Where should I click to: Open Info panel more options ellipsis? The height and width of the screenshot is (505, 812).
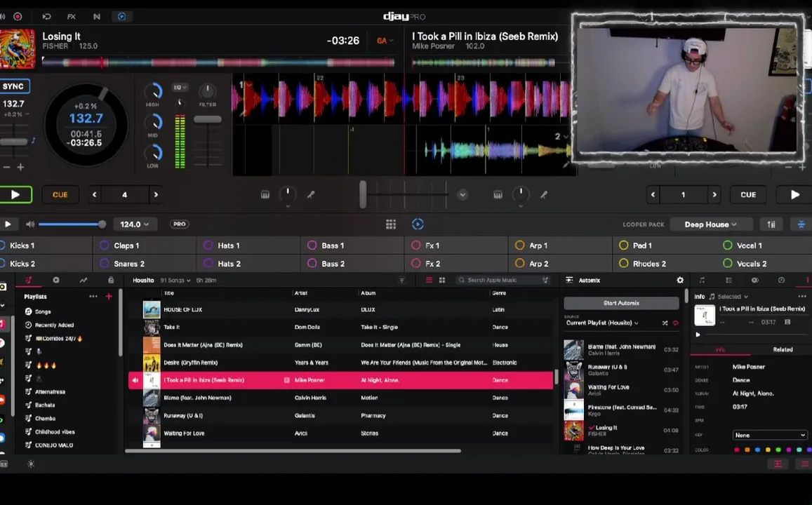pos(802,297)
